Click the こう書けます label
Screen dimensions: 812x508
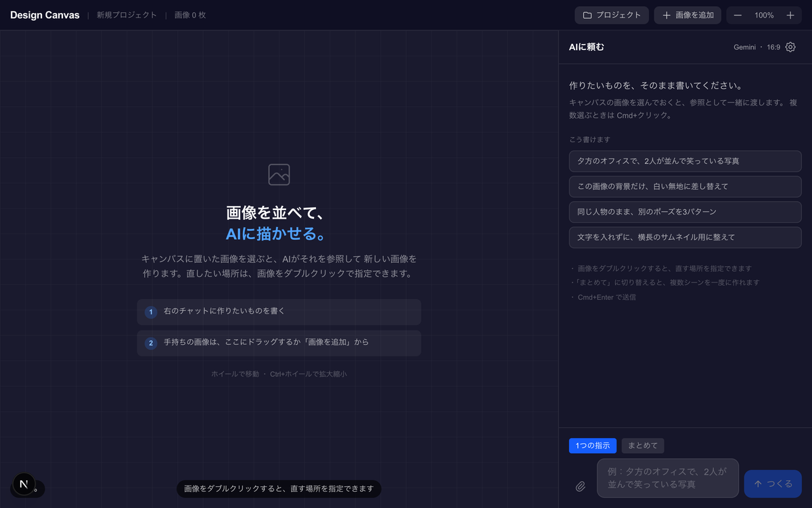point(590,140)
